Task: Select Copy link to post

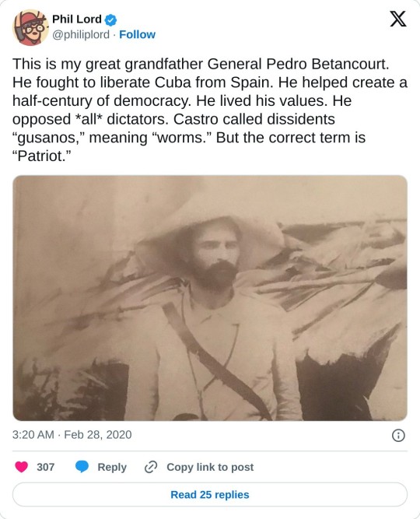Action: click(210, 467)
